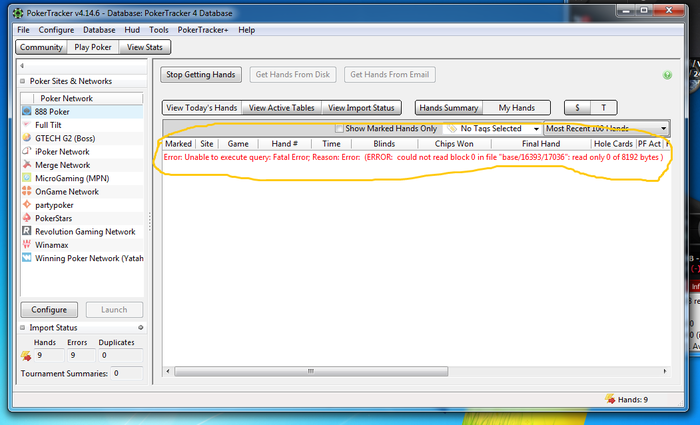Image resolution: width=700 pixels, height=425 pixels.
Task: Open the PokerTracker+ menu
Action: click(203, 30)
